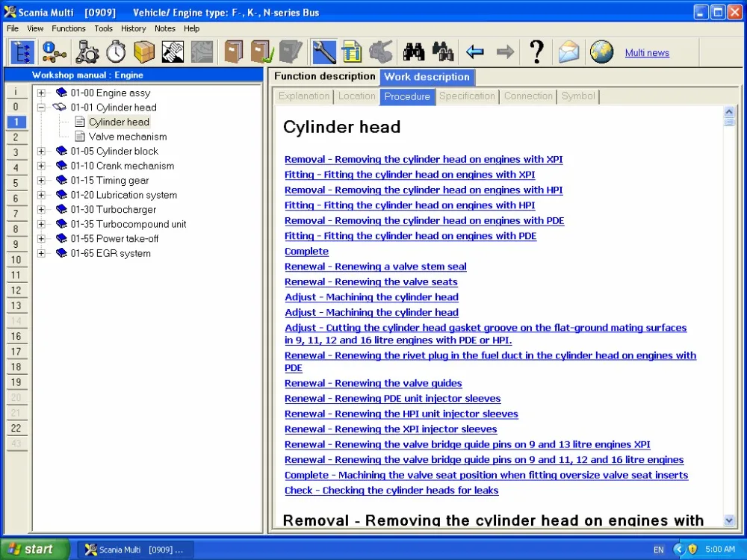
Task: Click the tree structure view toolbar icon
Action: pyautogui.click(x=21, y=52)
